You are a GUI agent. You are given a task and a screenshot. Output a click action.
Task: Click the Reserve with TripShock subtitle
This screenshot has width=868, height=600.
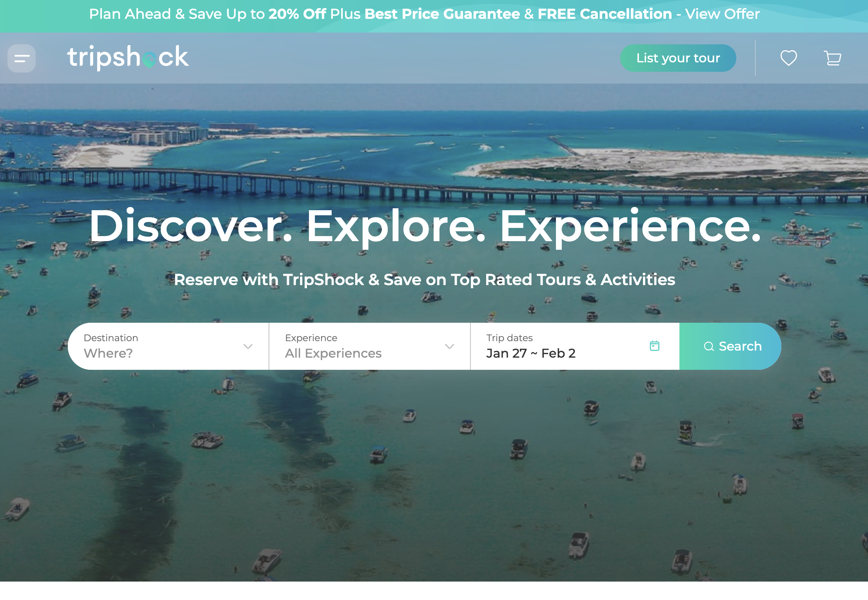point(425,280)
